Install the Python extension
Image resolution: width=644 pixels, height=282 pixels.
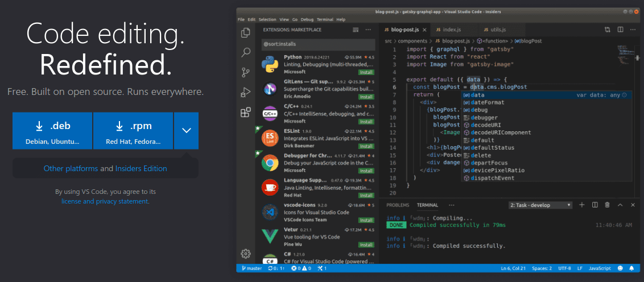(366, 72)
